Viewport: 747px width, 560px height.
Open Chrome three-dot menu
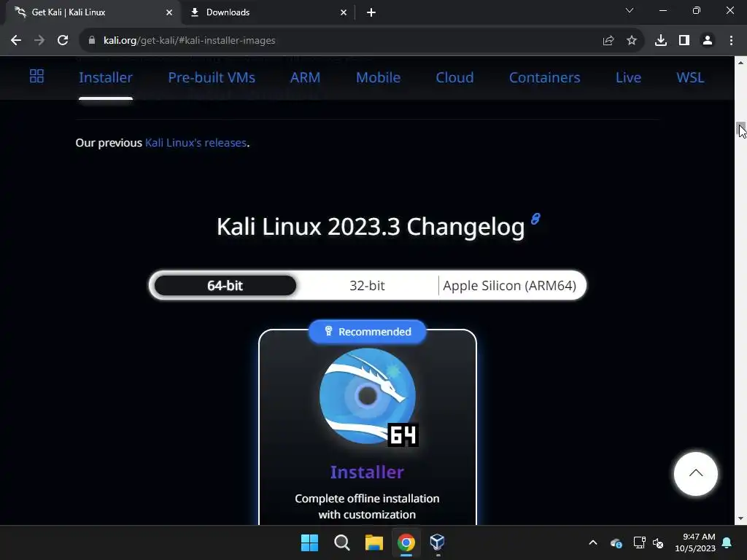731,41
